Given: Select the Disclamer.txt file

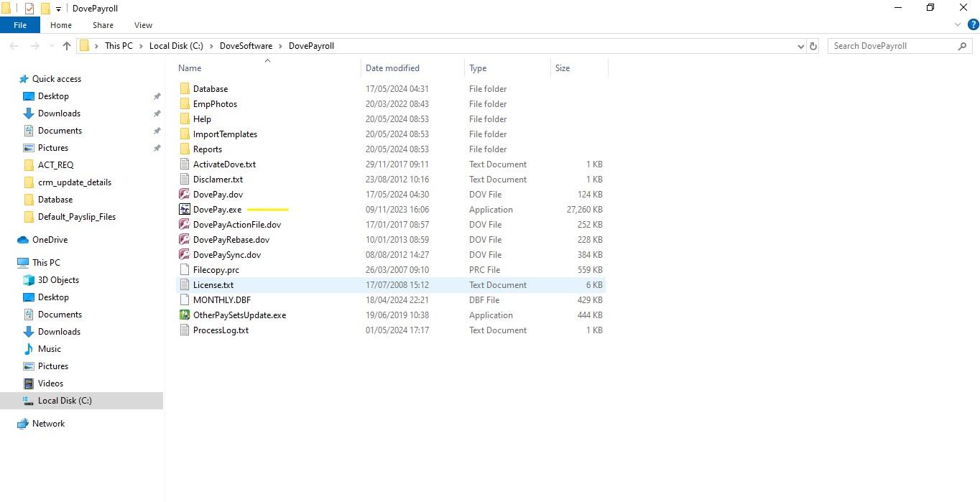Looking at the screenshot, I should (x=218, y=180).
